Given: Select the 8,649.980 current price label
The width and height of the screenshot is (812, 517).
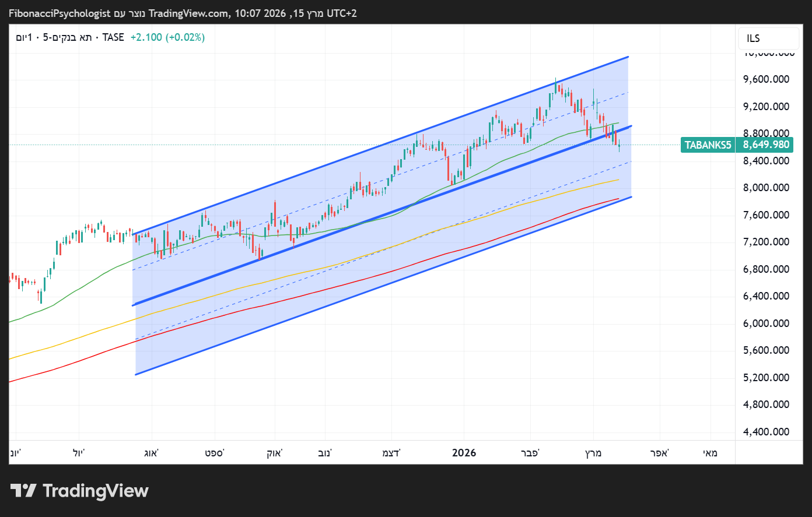Looking at the screenshot, I should 766,145.
